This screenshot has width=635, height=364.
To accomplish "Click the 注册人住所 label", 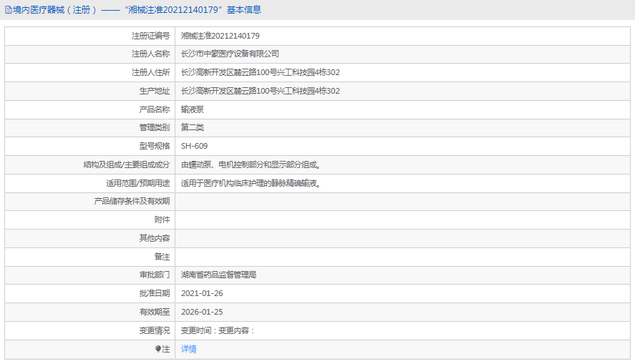I will (x=150, y=72).
